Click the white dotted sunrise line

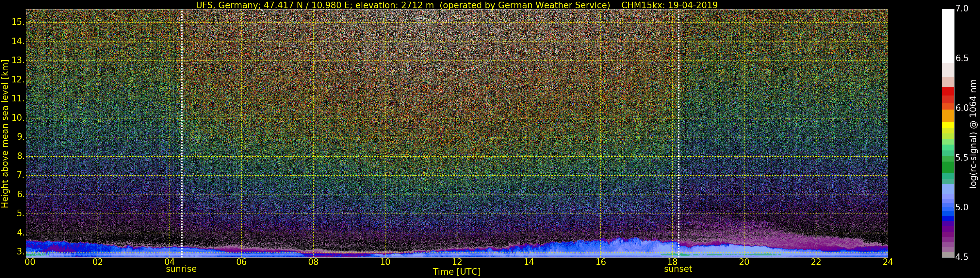tap(182, 133)
